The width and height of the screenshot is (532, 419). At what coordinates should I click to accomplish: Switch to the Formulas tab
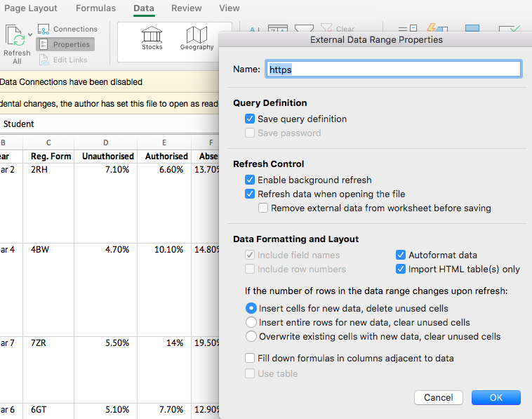tap(96, 8)
